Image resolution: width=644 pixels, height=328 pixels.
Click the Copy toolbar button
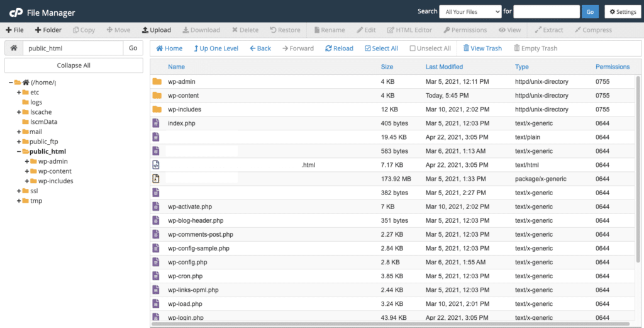point(84,30)
